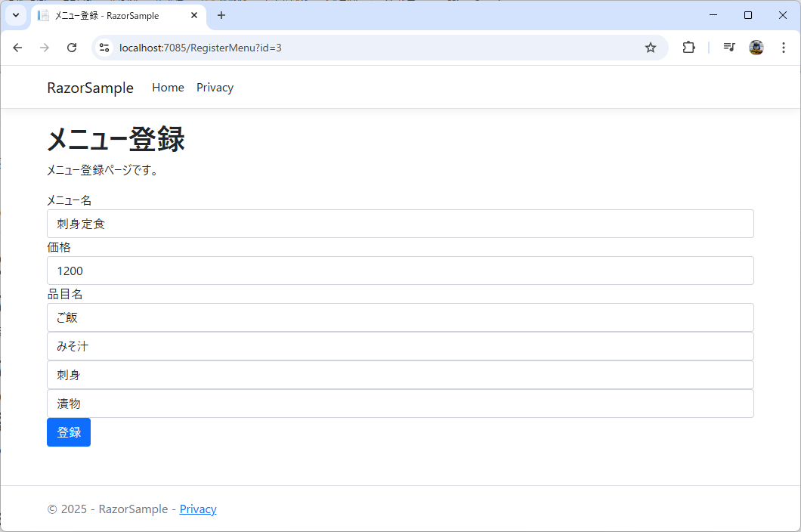Viewport: 801px width, 532px height.
Task: Expand the tab search dropdown arrow
Action: (x=15, y=15)
